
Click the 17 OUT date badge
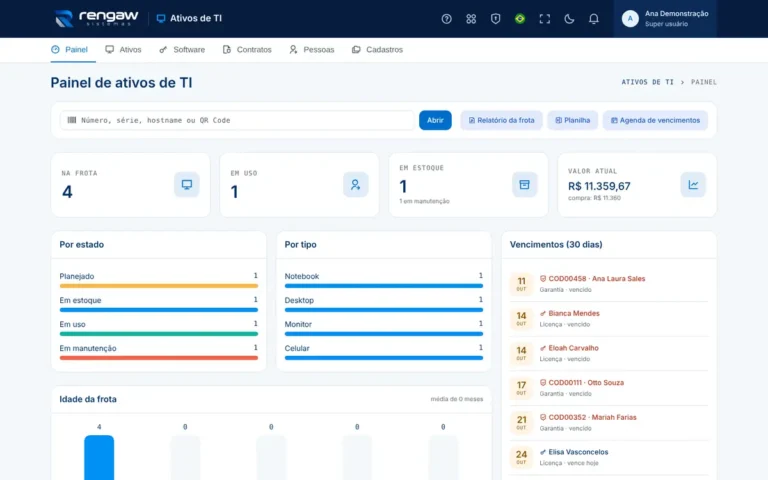coord(521,388)
